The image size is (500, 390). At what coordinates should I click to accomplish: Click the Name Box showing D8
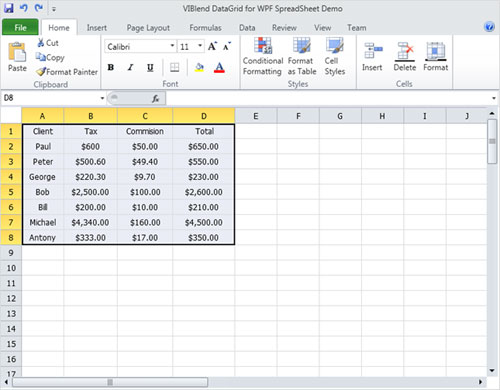50,98
